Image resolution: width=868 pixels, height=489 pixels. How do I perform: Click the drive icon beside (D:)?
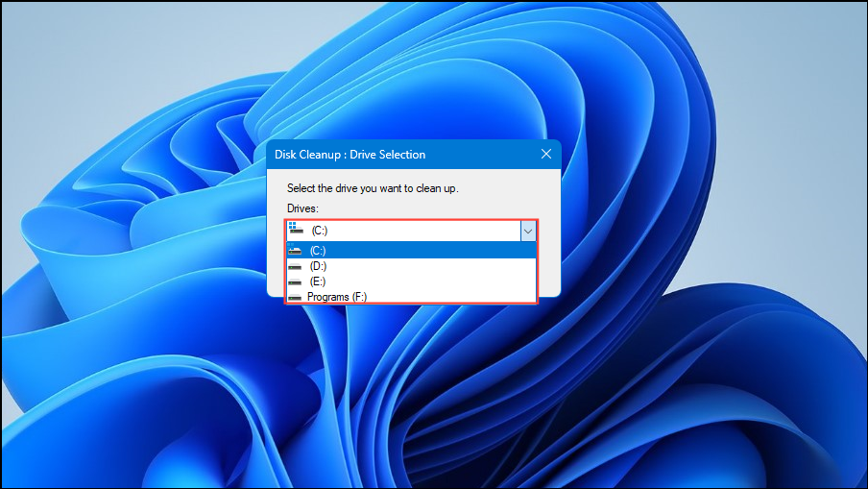coord(295,267)
